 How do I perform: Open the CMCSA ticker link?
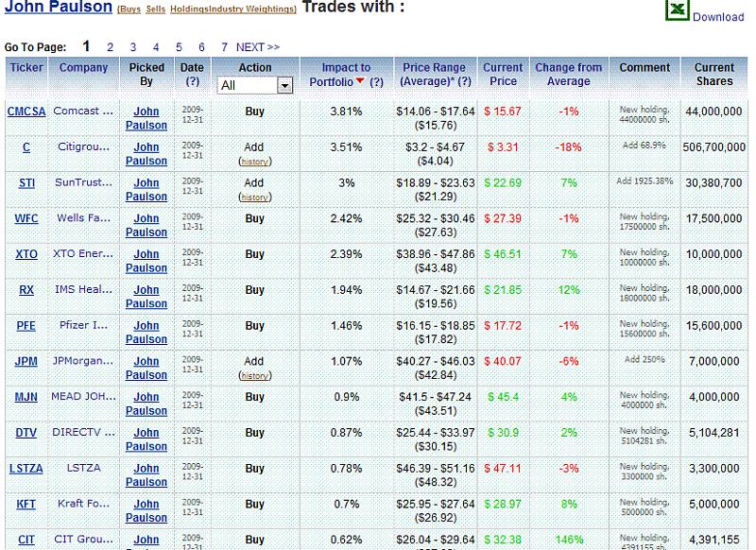coord(26,112)
